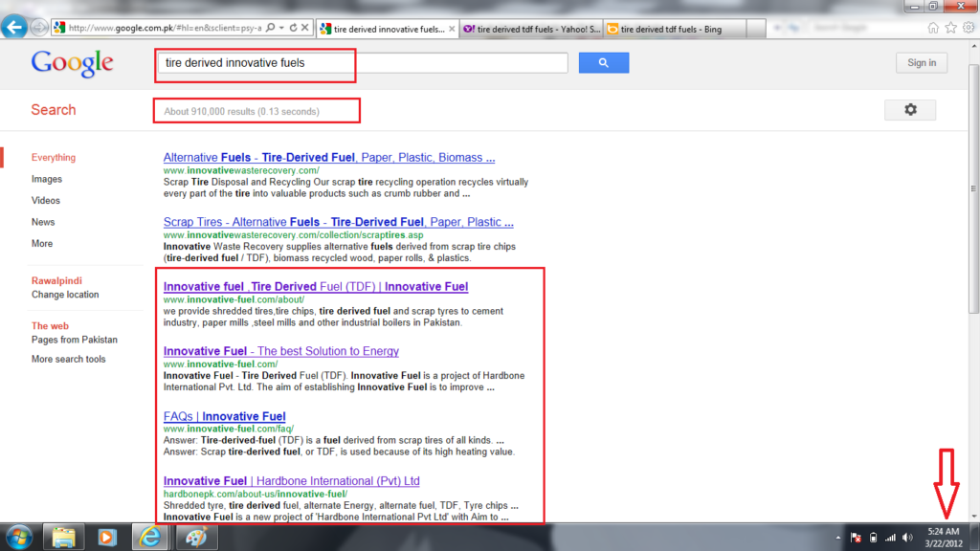
Task: Click into the Google search box
Action: [363, 63]
